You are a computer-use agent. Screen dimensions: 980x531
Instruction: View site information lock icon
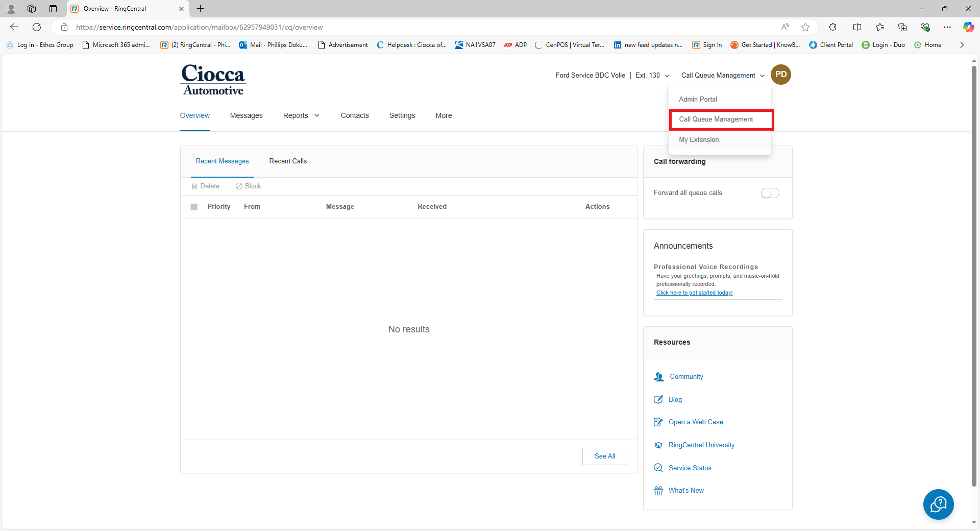pyautogui.click(x=64, y=27)
